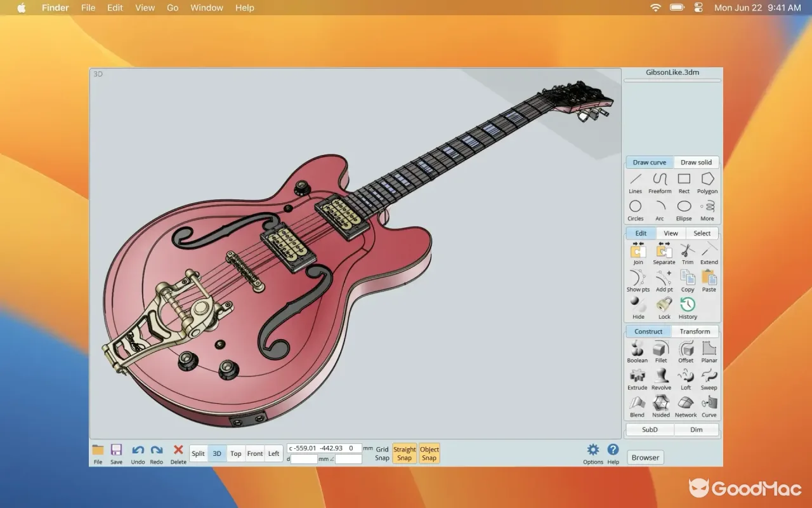Choose the Offset tool

(x=686, y=352)
